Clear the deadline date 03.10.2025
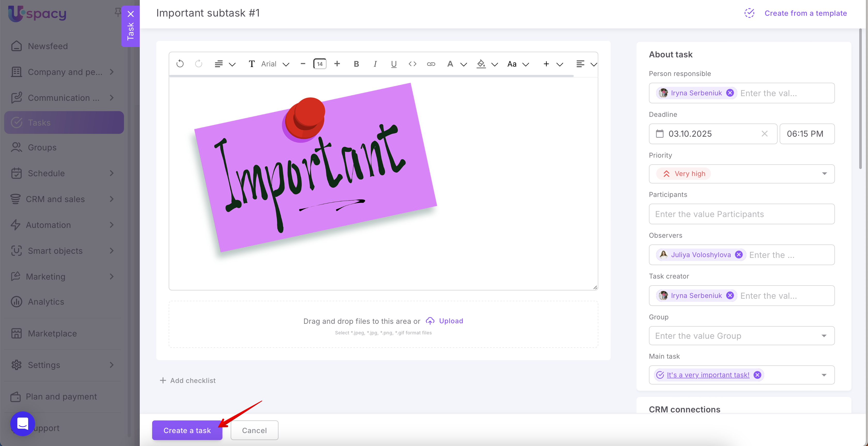Screen dimensions: 868x446 point(764,134)
